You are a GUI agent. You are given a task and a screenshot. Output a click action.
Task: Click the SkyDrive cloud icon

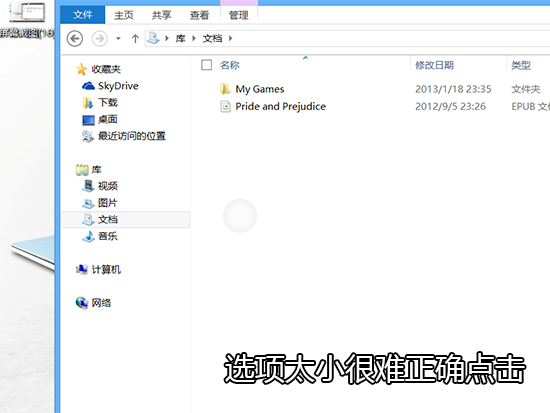88,86
